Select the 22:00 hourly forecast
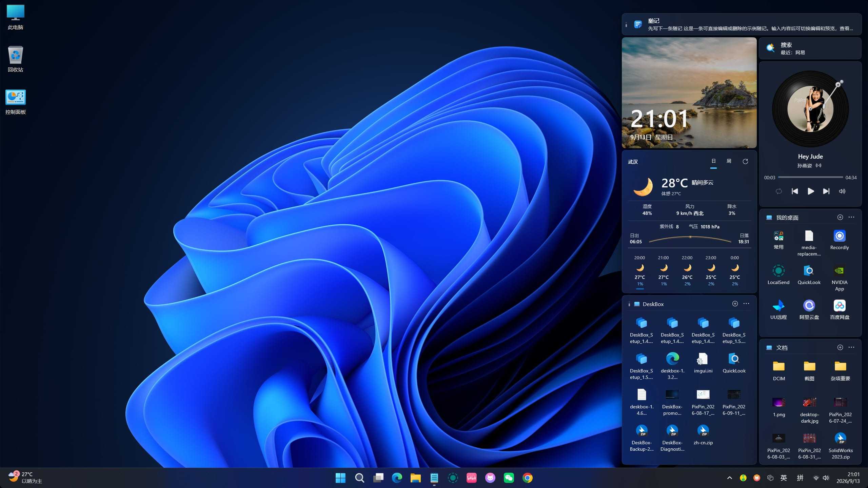The image size is (868, 488). tap(687, 271)
